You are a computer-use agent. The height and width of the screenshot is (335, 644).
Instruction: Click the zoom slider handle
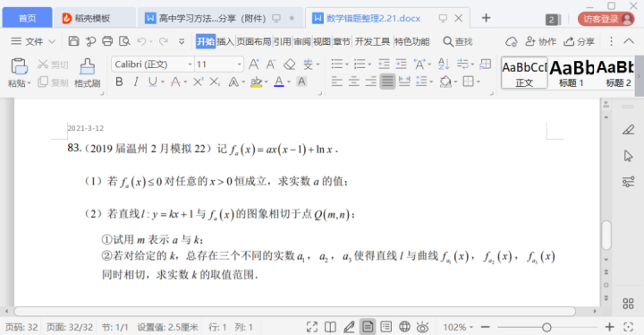[547, 327]
